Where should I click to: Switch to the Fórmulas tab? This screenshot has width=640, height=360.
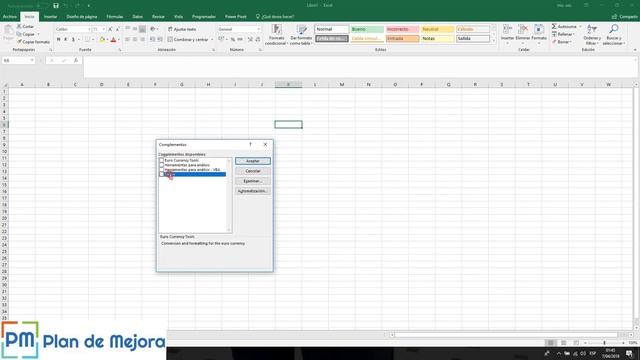[115, 17]
